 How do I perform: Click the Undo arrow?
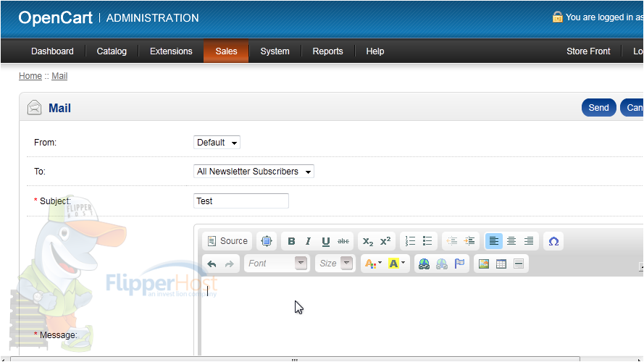[x=212, y=264]
